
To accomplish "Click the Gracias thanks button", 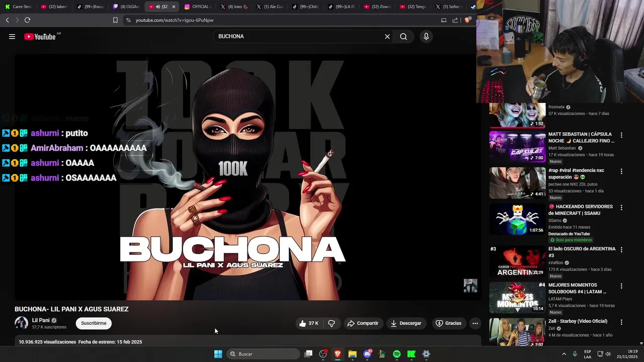I will tap(448, 323).
